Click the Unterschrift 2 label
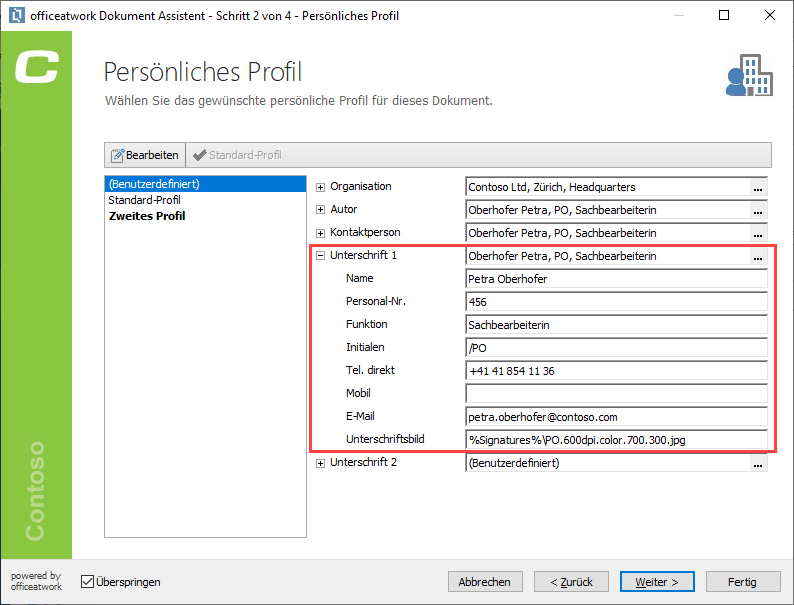This screenshot has width=794, height=605. point(363,462)
